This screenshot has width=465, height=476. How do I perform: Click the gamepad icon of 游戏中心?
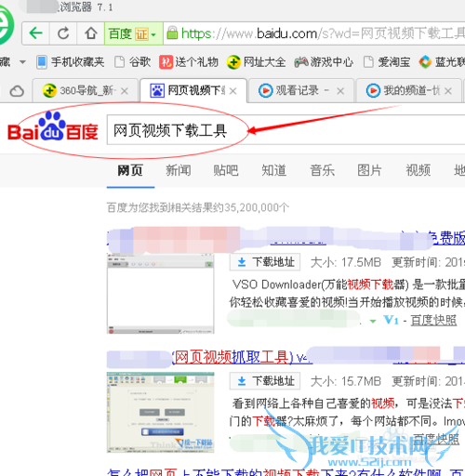(301, 62)
